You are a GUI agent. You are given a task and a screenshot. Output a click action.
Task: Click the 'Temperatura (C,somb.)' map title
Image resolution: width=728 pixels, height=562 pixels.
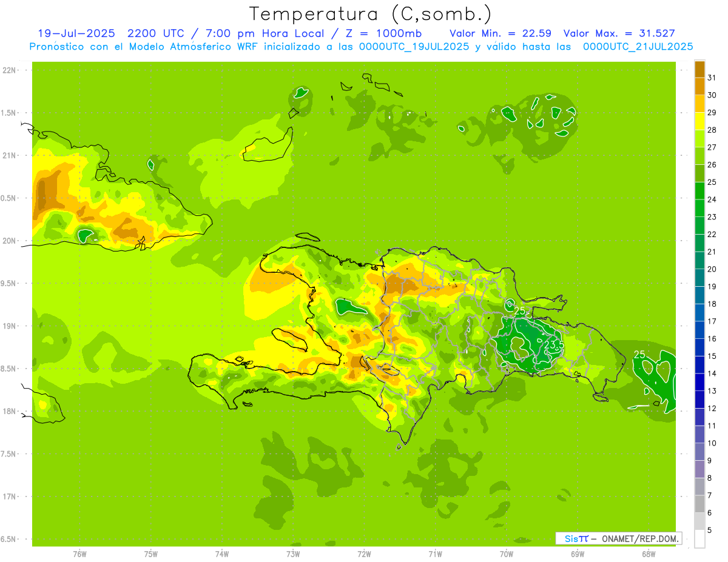370,14
